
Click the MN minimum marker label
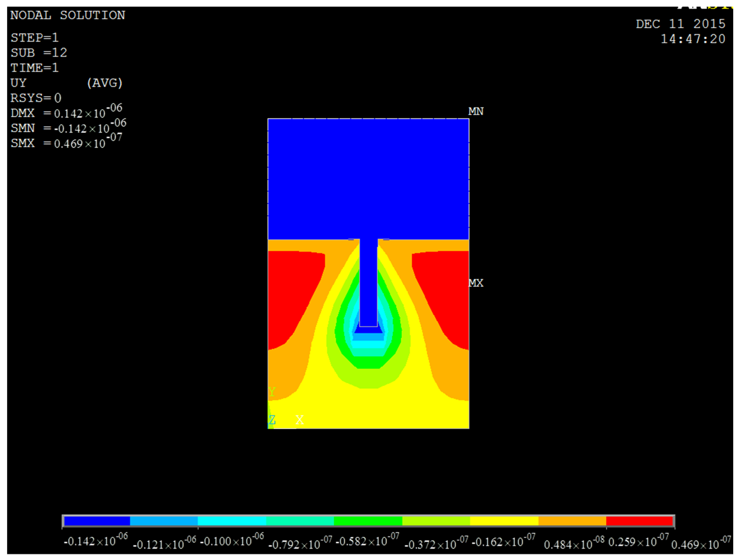click(x=476, y=111)
